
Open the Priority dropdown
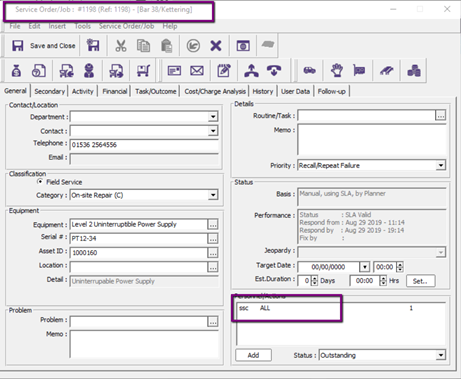[441, 165]
